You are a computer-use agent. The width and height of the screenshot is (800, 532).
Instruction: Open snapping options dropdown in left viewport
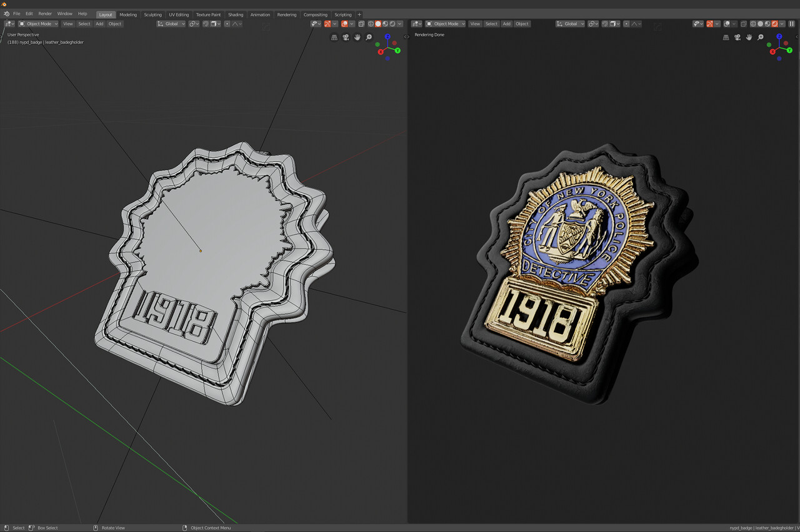[216, 24]
